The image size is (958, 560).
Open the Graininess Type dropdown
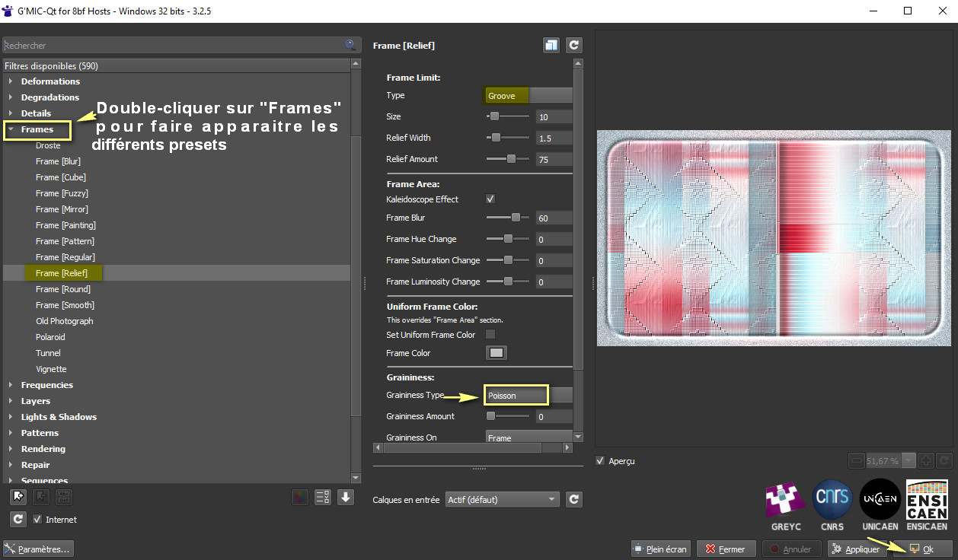(528, 396)
